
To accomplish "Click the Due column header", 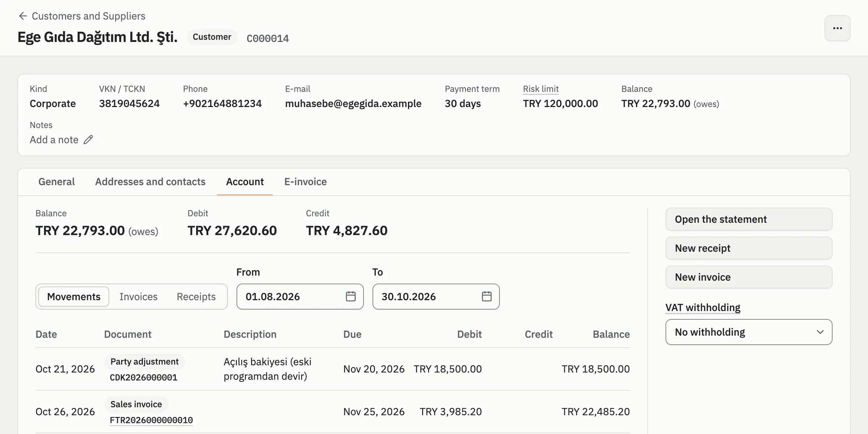I will coord(352,334).
